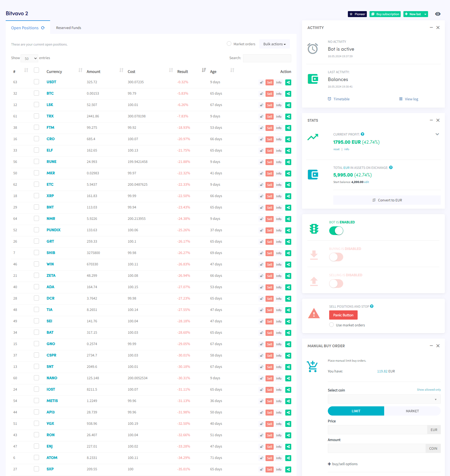This screenshot has width=450, height=476.
Task: Check the USDT row checkbox
Action: click(x=37, y=82)
